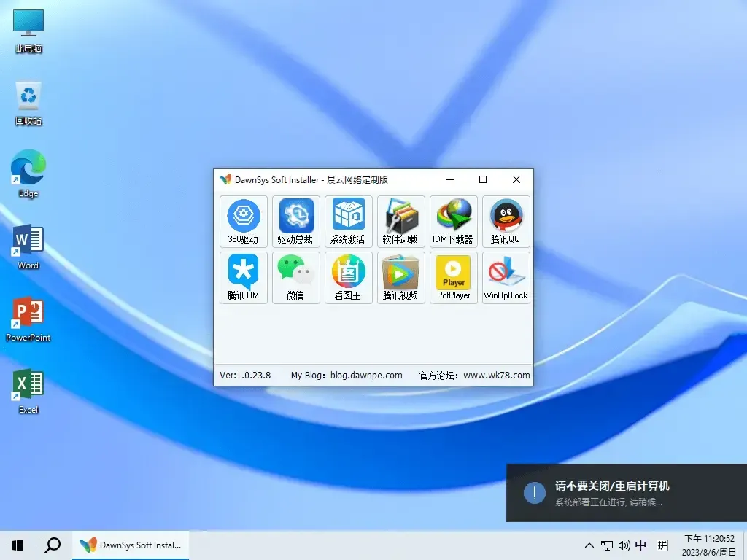The width and height of the screenshot is (747, 560).
Task: Open the 驱动总裁 driver manager icon
Action: coord(295,221)
